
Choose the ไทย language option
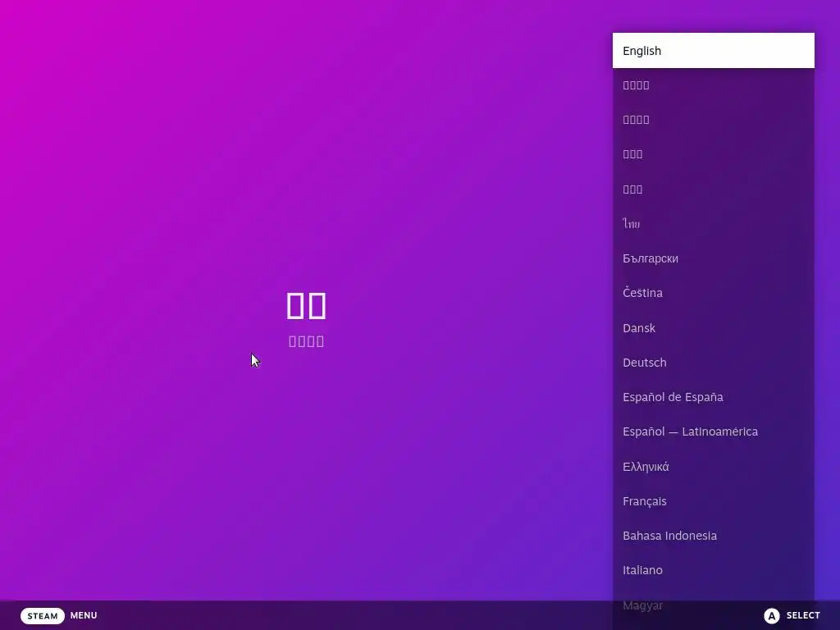click(x=713, y=223)
